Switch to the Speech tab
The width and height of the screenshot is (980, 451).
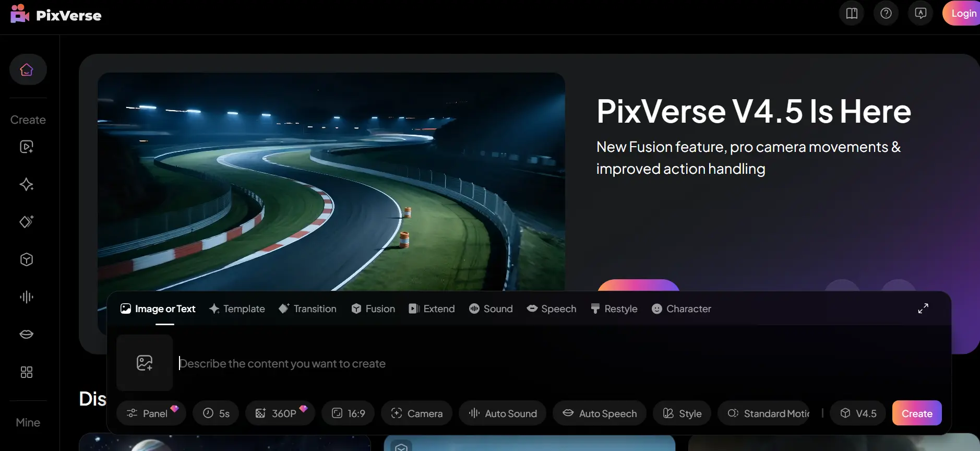(x=552, y=309)
